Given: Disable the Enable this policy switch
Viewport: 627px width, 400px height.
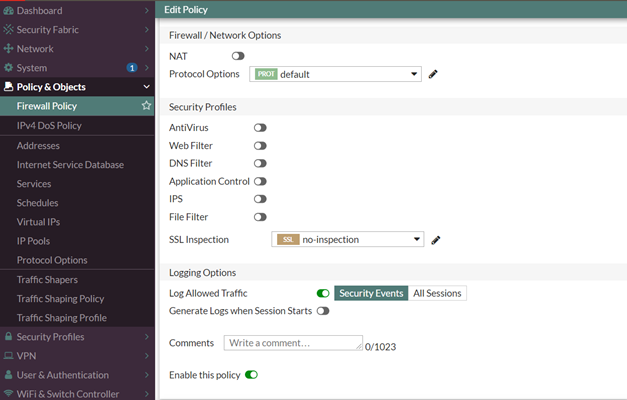Looking at the screenshot, I should click(x=251, y=375).
